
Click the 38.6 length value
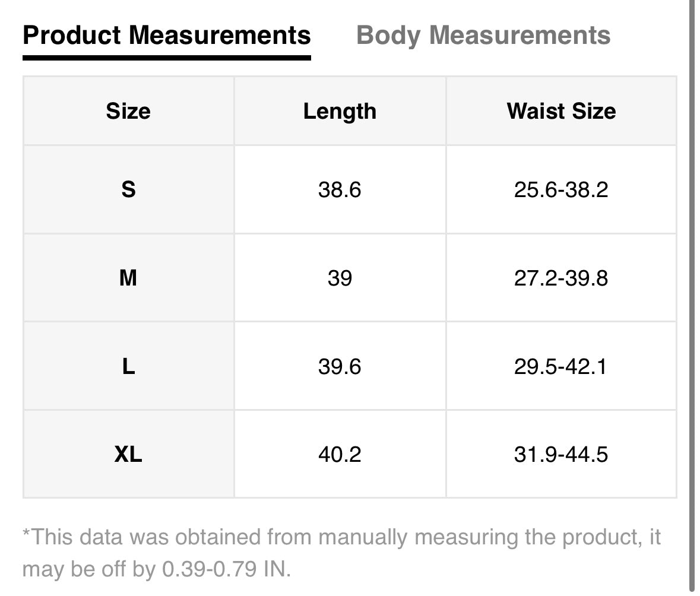point(340,190)
